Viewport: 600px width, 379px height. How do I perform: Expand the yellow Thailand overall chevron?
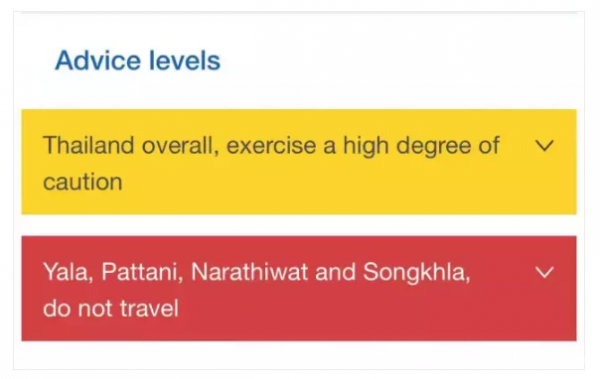[x=544, y=146]
